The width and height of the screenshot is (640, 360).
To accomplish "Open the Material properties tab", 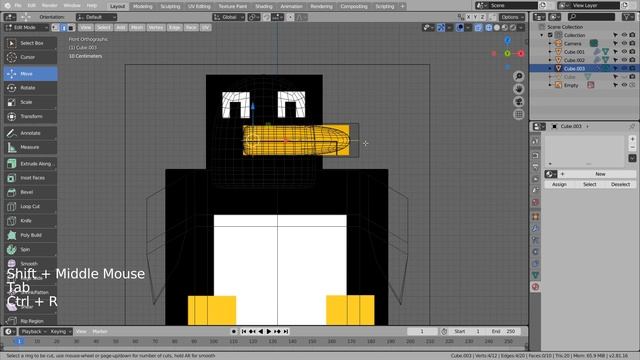I will (x=536, y=287).
